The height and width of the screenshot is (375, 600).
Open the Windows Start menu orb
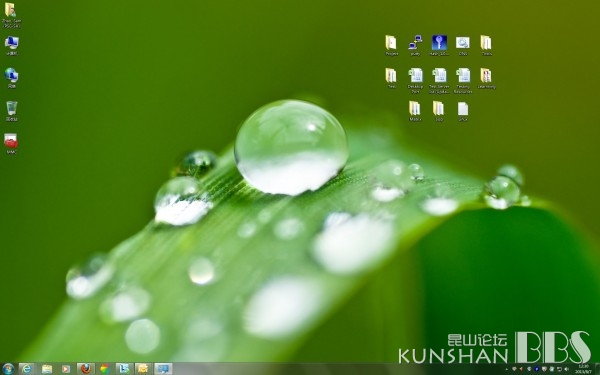click(x=8, y=369)
